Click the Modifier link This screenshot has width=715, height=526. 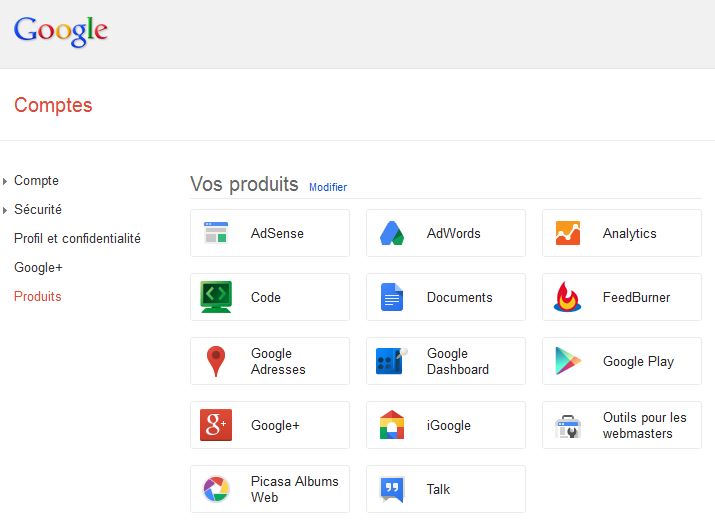click(328, 187)
